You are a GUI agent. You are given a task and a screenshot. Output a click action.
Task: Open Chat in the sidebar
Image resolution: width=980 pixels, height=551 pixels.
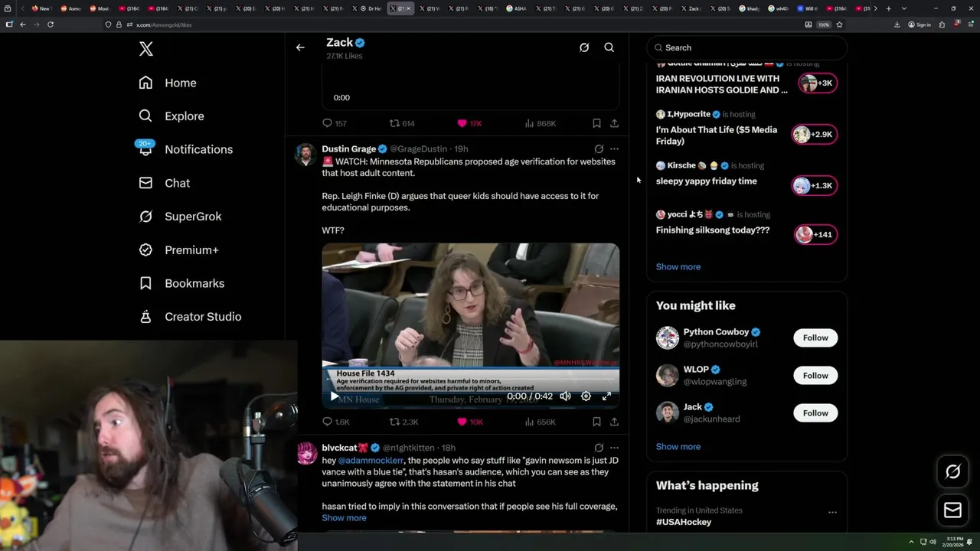coord(165,183)
